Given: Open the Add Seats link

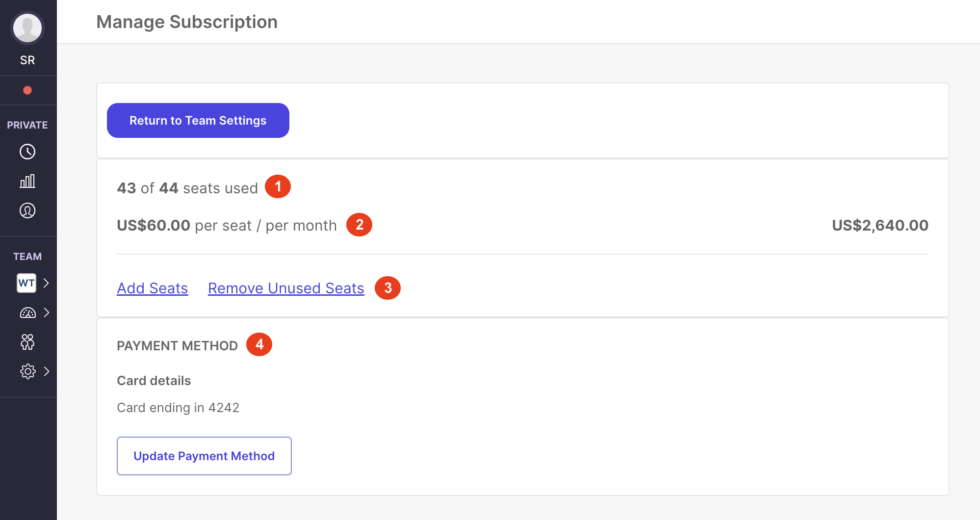Looking at the screenshot, I should tap(152, 288).
